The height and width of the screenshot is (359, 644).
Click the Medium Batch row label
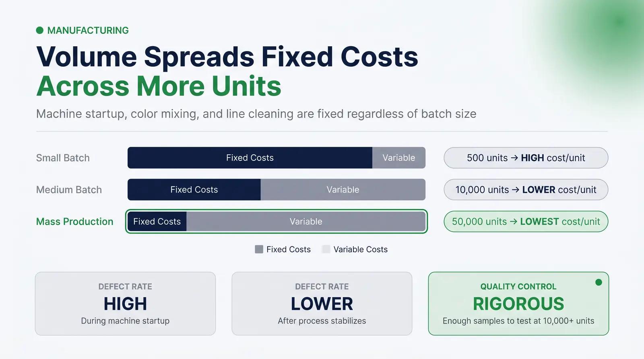[x=69, y=190]
